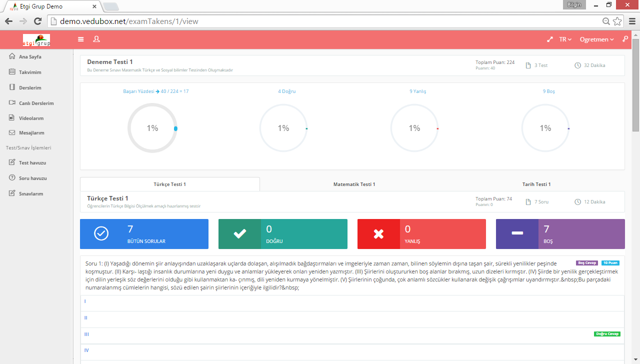Screen dimensions: 640x364
Task: Open Test havuzu in the sidebar
Action: 32,163
